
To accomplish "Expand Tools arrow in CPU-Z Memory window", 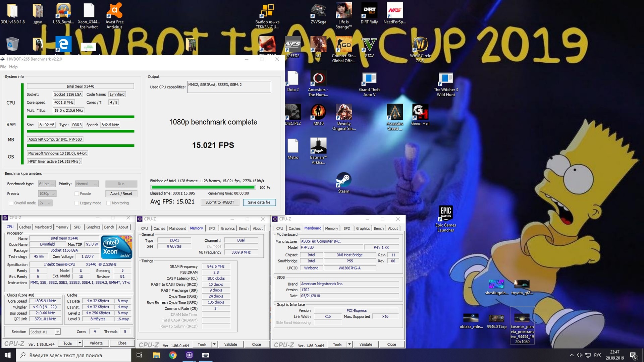I will click(x=214, y=345).
